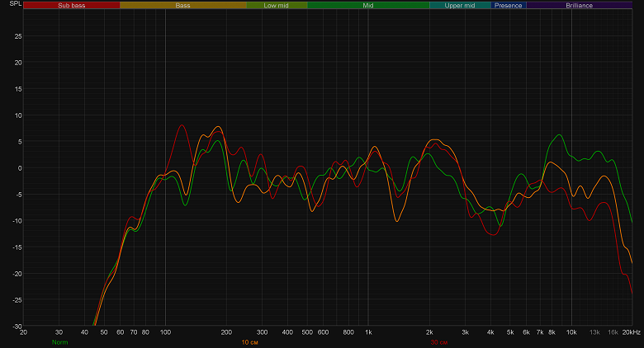The width and height of the screenshot is (644, 348).
Task: Click the 60 frequency axis label
Action: click(x=120, y=332)
